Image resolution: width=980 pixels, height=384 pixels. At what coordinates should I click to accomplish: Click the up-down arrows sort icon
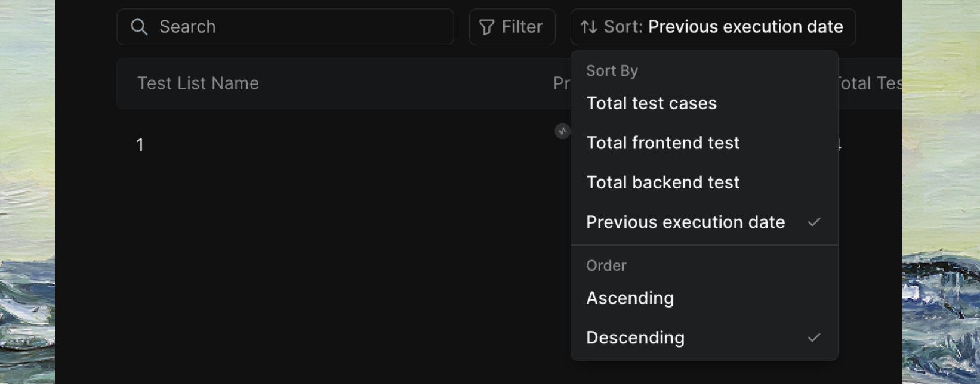pyautogui.click(x=589, y=27)
